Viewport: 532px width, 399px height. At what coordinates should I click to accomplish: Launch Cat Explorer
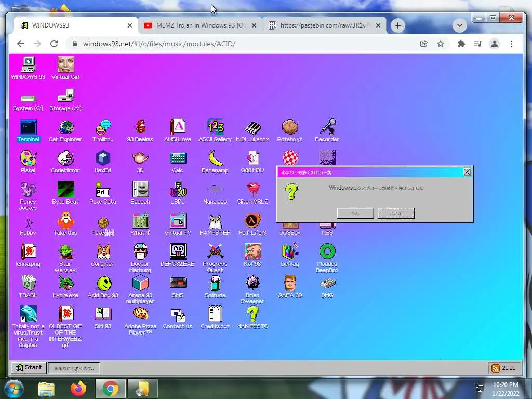point(65,130)
